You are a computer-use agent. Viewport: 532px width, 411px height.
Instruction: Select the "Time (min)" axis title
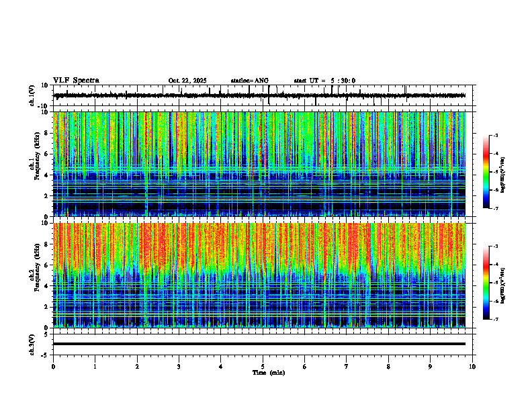tap(269, 373)
